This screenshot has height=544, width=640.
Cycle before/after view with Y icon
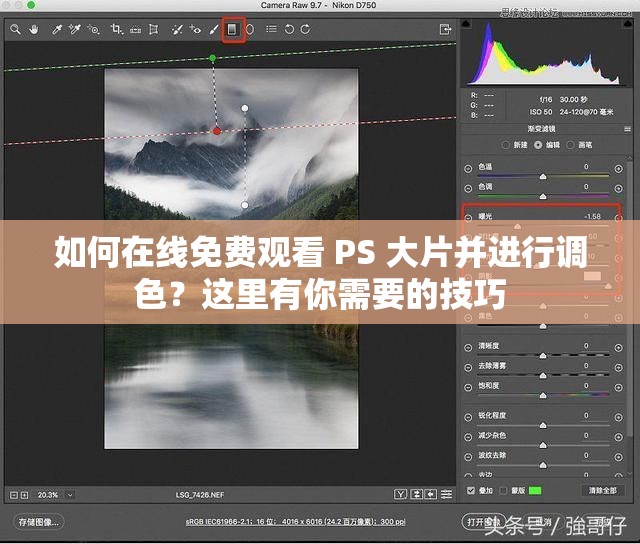click(x=400, y=495)
